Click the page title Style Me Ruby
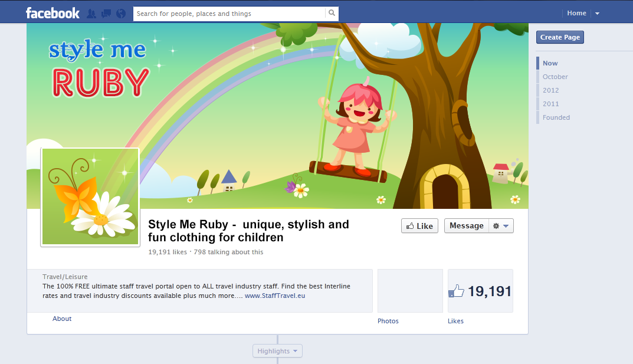This screenshot has width=633, height=364. tap(249, 231)
